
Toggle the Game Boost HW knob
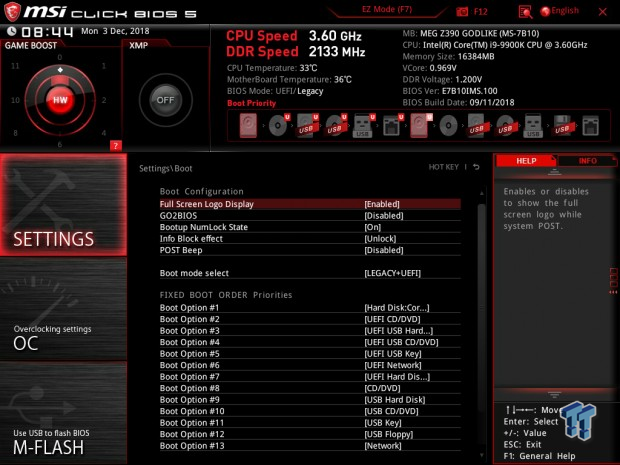[60, 100]
